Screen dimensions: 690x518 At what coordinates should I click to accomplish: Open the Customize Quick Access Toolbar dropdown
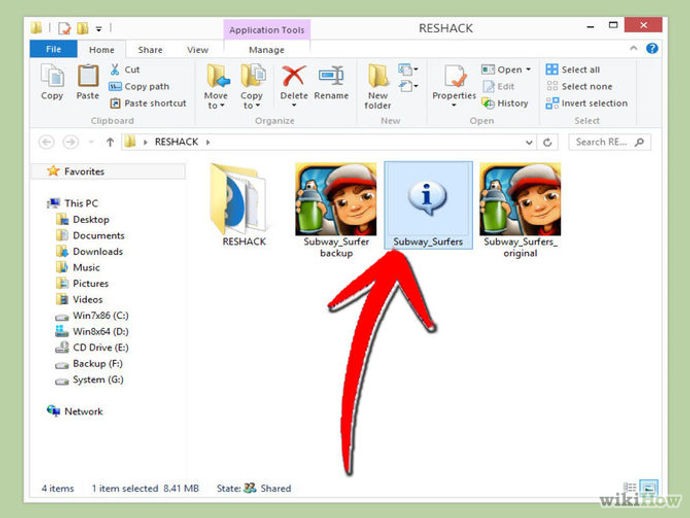(99, 29)
